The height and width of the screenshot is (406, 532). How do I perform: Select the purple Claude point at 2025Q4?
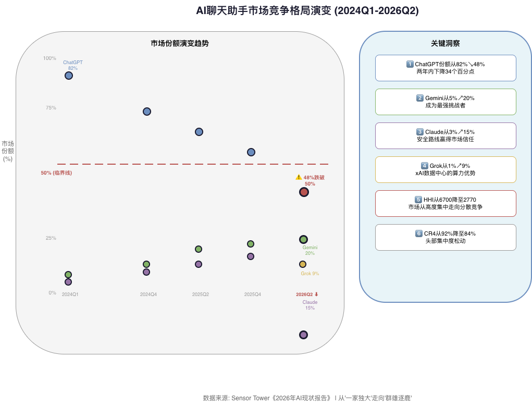tap(251, 256)
